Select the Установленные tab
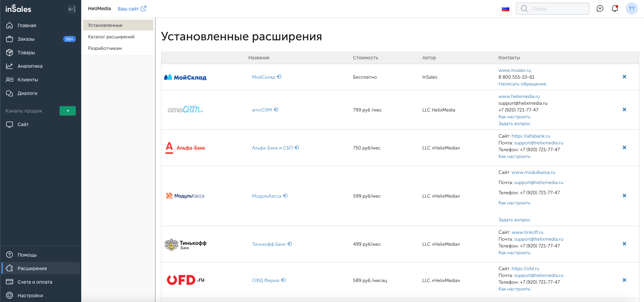The width and height of the screenshot is (644, 302). (x=118, y=25)
